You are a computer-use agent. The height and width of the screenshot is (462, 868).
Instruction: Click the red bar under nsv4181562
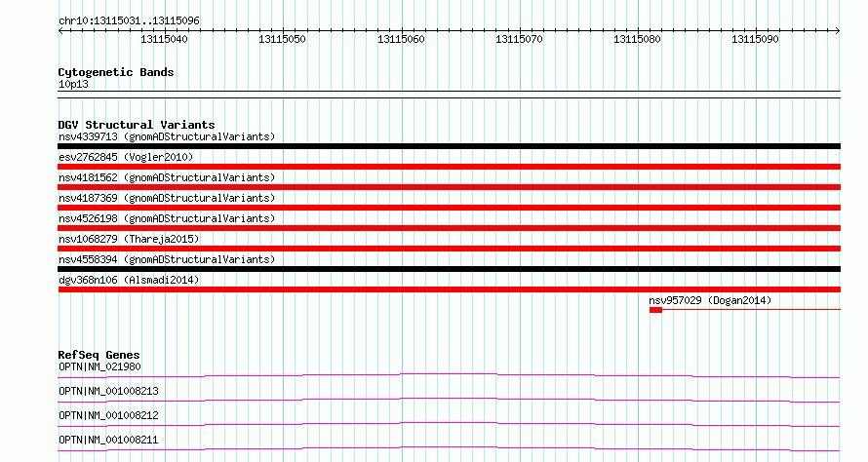tap(449, 187)
